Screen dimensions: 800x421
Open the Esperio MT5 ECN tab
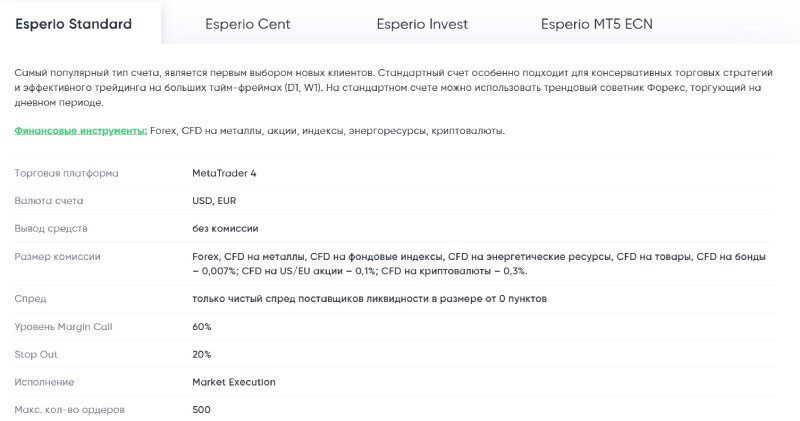click(596, 24)
